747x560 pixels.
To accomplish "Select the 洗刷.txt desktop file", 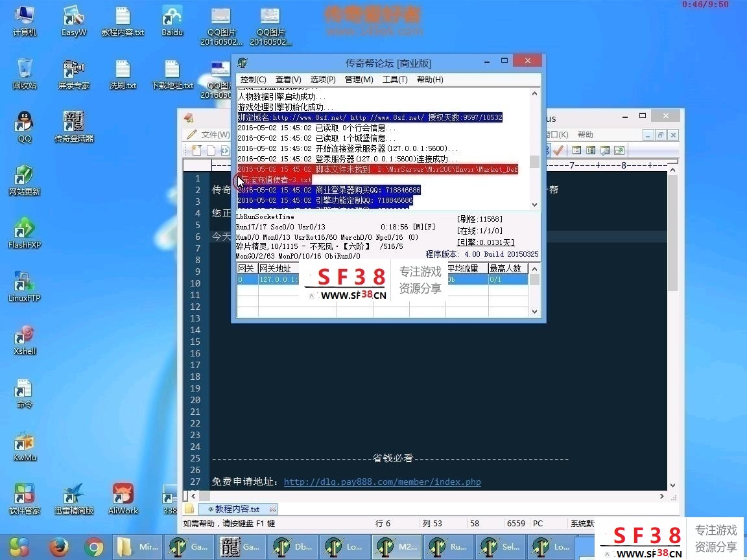I will (x=123, y=75).
